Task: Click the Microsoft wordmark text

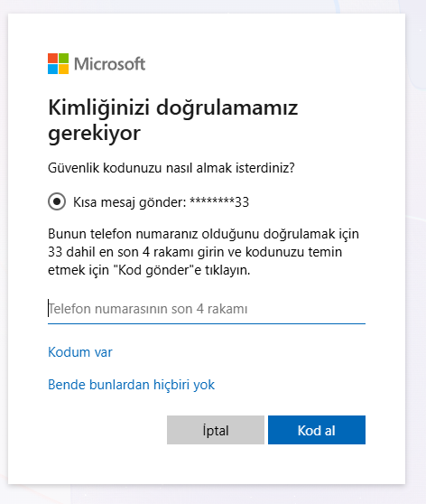Action: pyautogui.click(x=109, y=63)
